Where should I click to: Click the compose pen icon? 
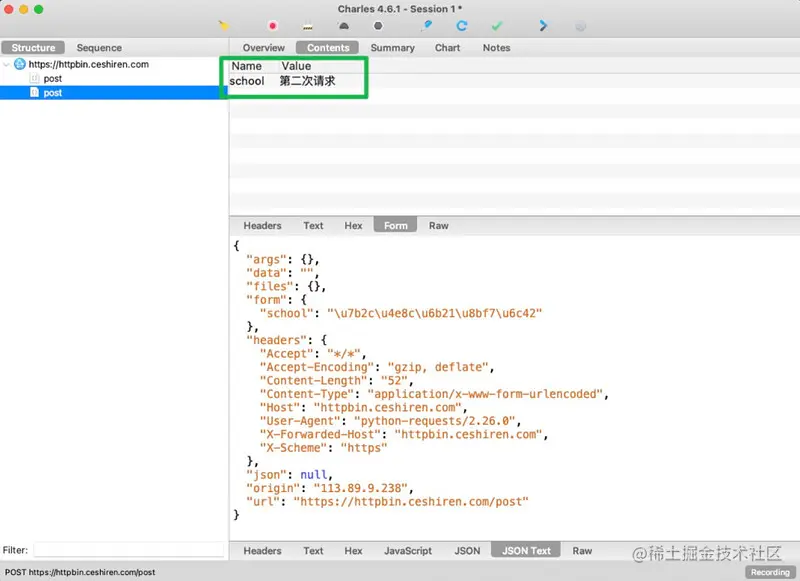click(427, 26)
